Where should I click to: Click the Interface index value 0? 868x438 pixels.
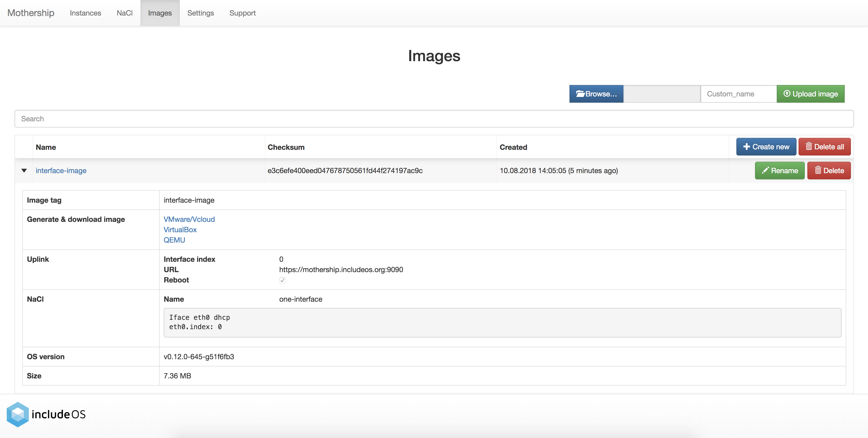[x=281, y=259]
